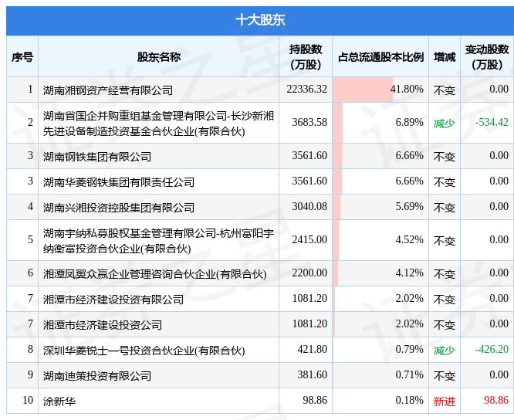Click shareholder 湘潭凤翼众赢企业管理咨询合伙企业

click(154, 274)
